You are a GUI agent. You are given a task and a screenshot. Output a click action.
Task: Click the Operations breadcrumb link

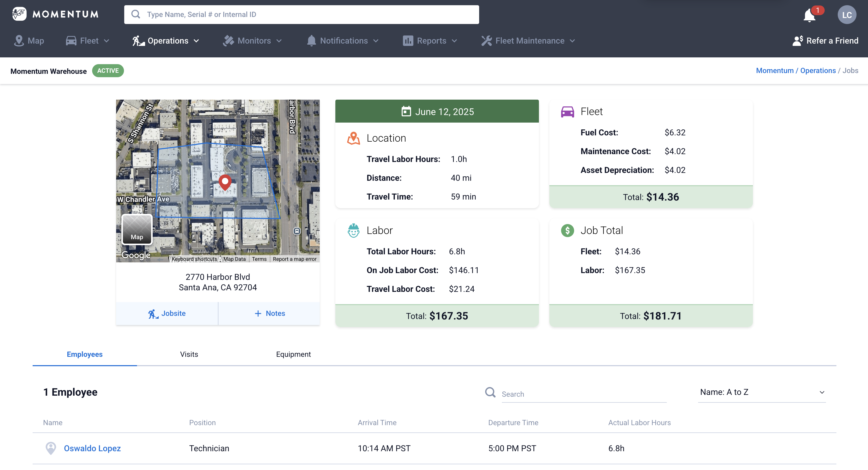tap(818, 71)
